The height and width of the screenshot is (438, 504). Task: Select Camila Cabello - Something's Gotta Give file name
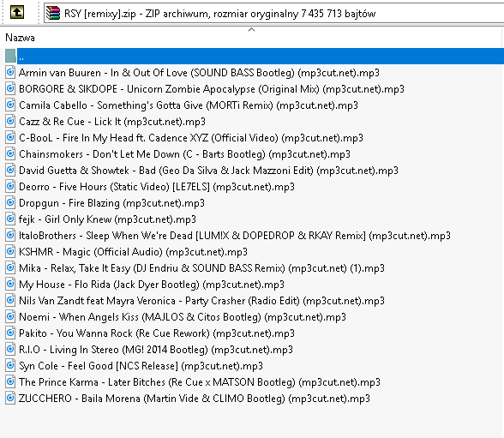click(189, 105)
